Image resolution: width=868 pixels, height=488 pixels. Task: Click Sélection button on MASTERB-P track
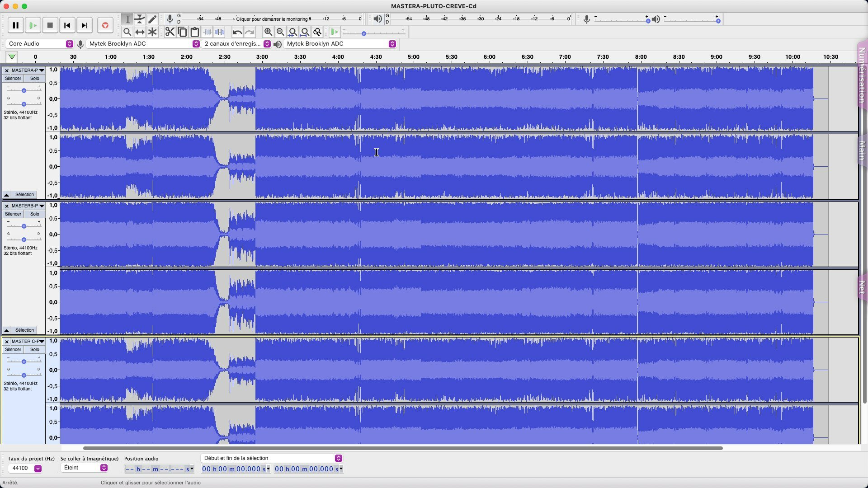point(24,330)
